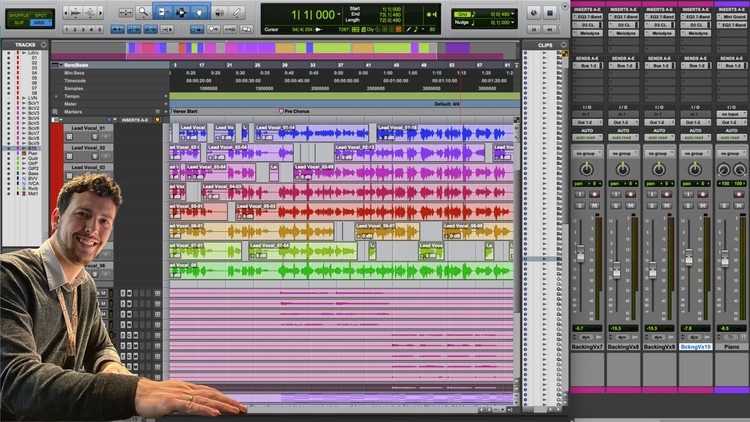Open EQ3 7-Band insert on BackingVx7

click(587, 17)
